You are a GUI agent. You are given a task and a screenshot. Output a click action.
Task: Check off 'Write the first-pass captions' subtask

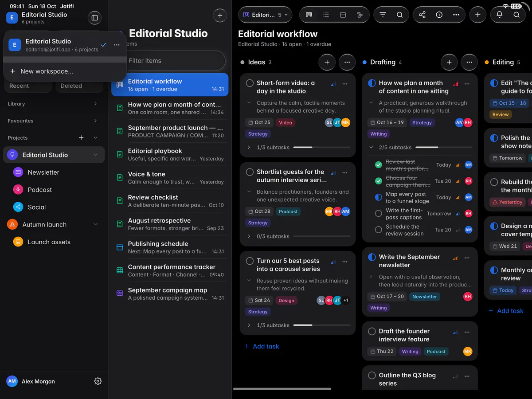tap(378, 214)
